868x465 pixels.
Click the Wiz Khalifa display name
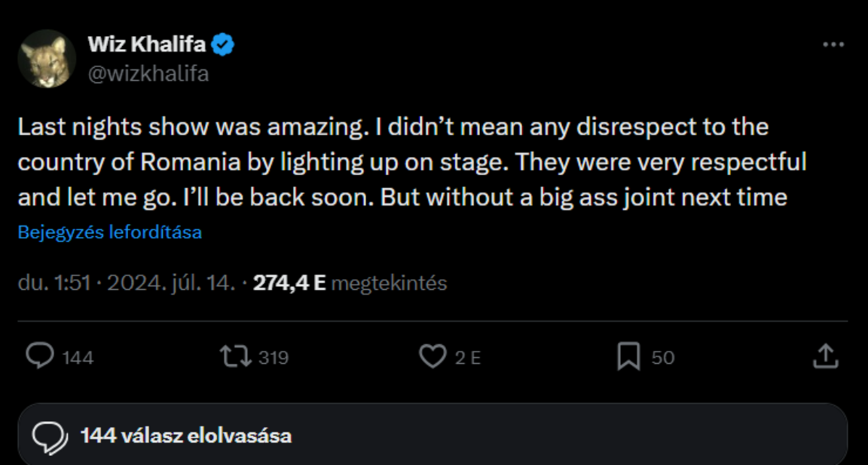[x=146, y=45]
